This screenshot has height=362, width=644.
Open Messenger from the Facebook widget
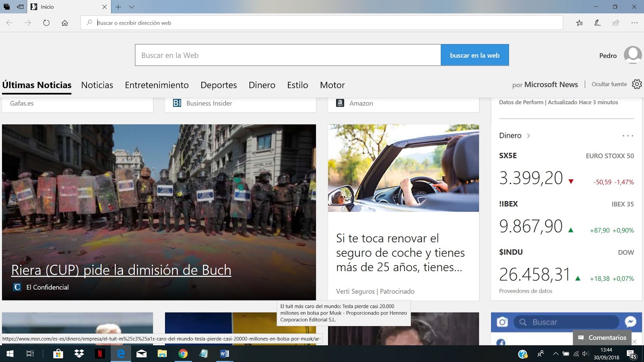pyautogui.click(x=630, y=322)
